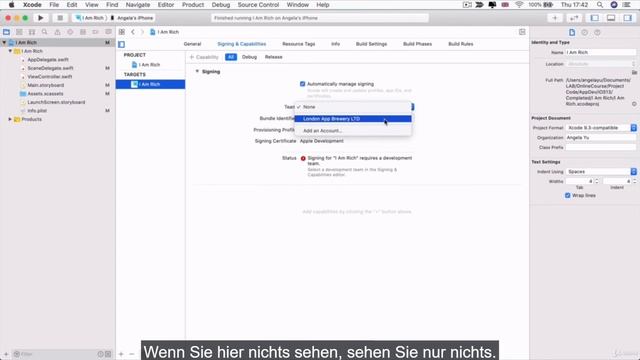Viewport: 640px width, 360px height.
Task: Select ViewController.swift file
Action: (49, 77)
